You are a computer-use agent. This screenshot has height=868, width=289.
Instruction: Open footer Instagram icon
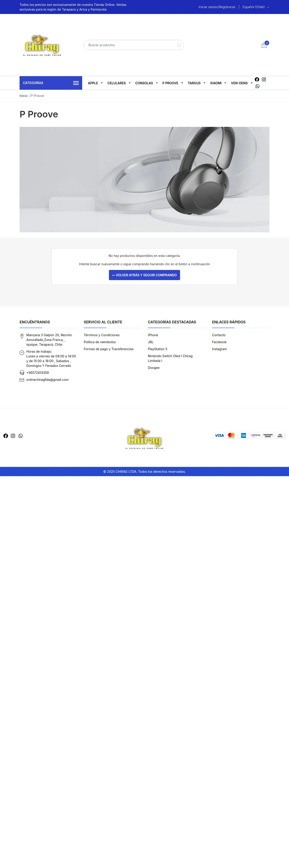pos(13,436)
